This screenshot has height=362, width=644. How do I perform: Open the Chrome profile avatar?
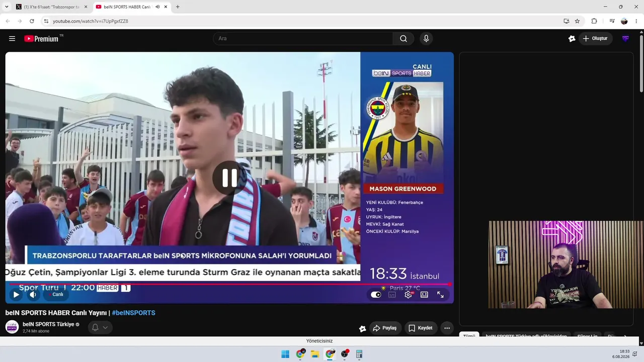pyautogui.click(x=624, y=21)
